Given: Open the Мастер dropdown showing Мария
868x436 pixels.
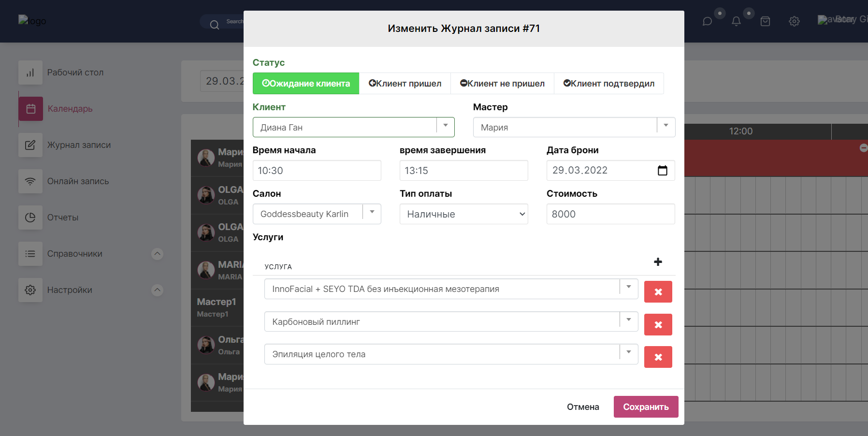Looking at the screenshot, I should click(x=665, y=127).
